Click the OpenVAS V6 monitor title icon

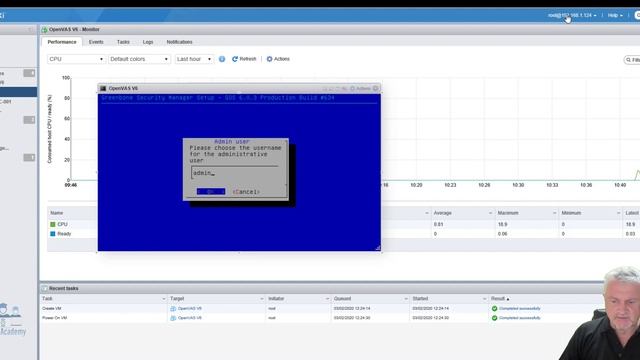(x=44, y=30)
